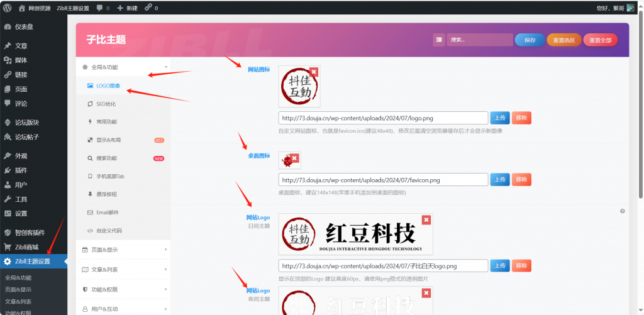Remove the 夜间主题 logo preview with red X

tap(426, 293)
